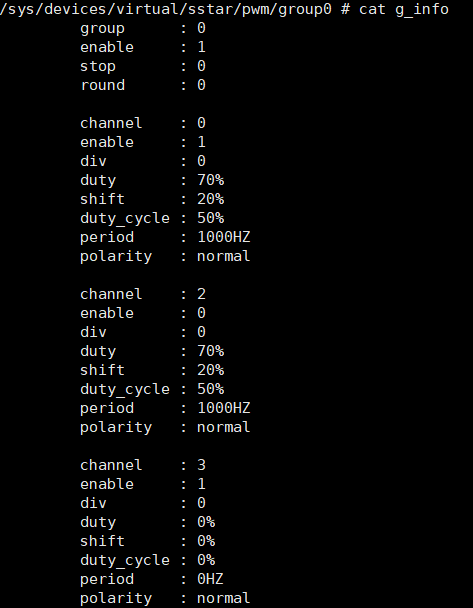Click channel 3 period 0HZ value
This screenshot has height=608, width=473.
coord(210,579)
